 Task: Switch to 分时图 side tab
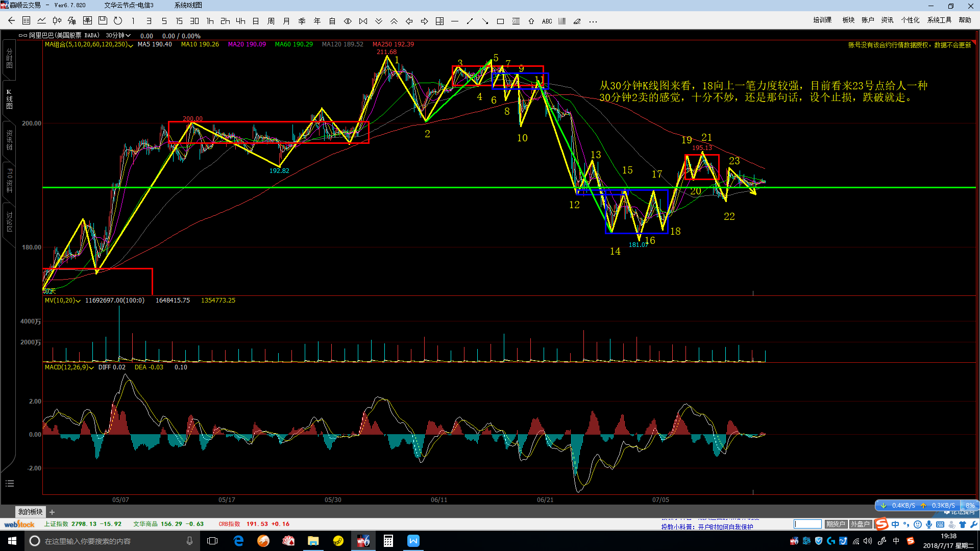tap(9, 59)
